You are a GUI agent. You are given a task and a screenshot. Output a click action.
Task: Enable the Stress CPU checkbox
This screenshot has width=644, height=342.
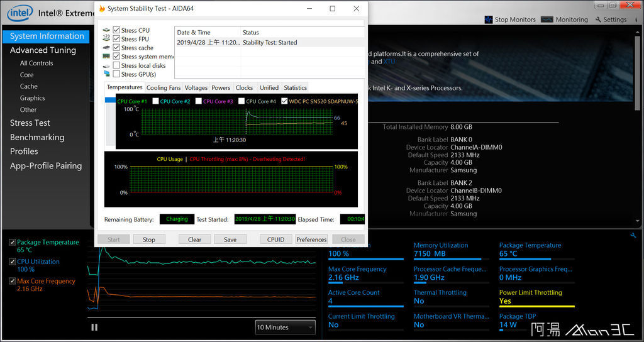coord(116,30)
